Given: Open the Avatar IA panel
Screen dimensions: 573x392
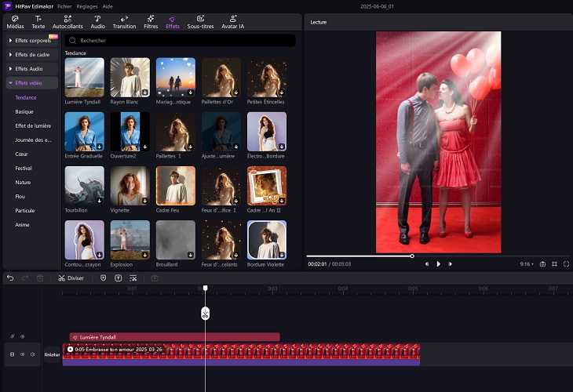Looking at the screenshot, I should click(x=233, y=22).
